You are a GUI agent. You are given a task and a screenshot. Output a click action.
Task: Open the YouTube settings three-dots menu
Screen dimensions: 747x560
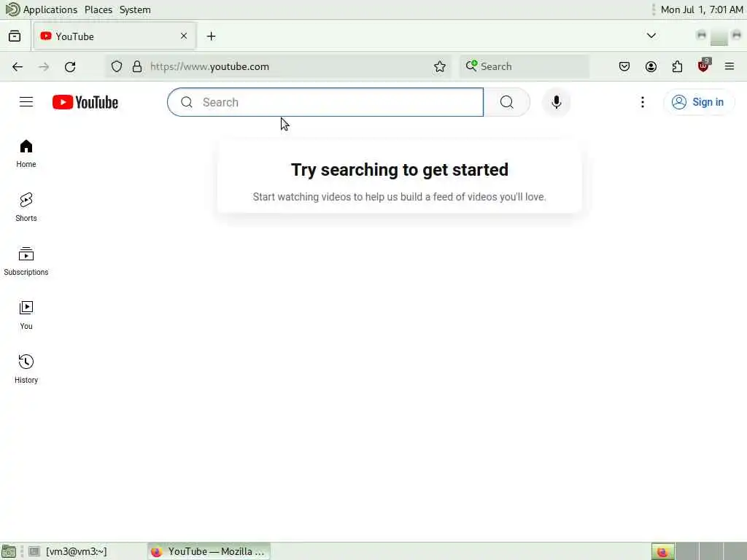coord(643,102)
